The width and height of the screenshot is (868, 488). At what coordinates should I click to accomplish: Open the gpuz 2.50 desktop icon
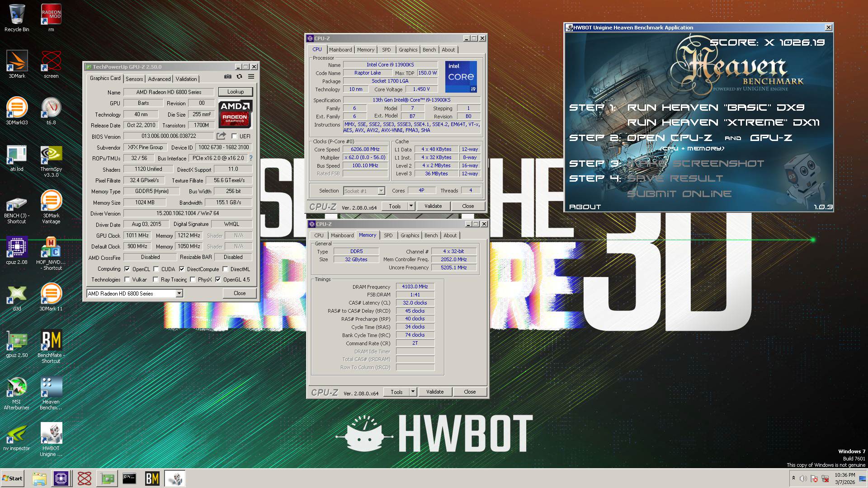click(x=17, y=344)
